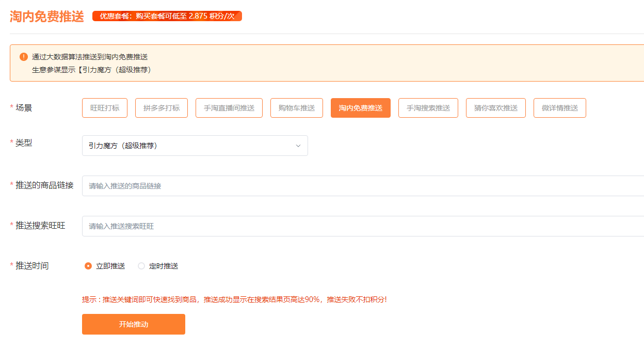Select the 淘内免费推送 scene button
Screen dimensions: 644x348
(361, 108)
